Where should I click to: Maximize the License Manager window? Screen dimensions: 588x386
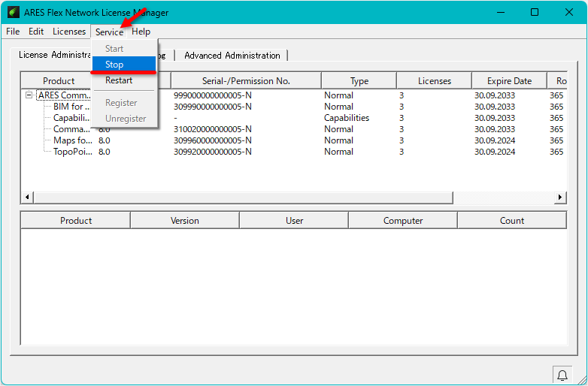coord(535,12)
